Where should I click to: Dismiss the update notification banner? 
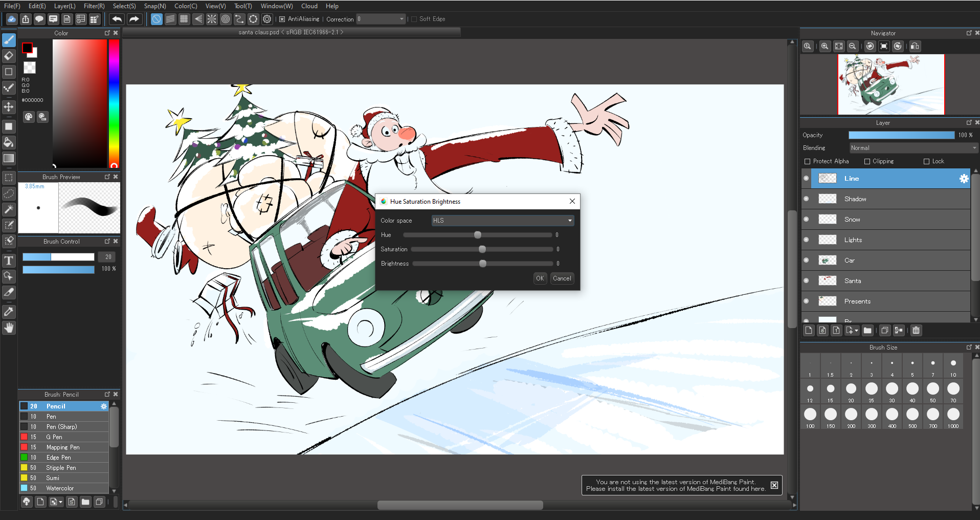pyautogui.click(x=774, y=485)
